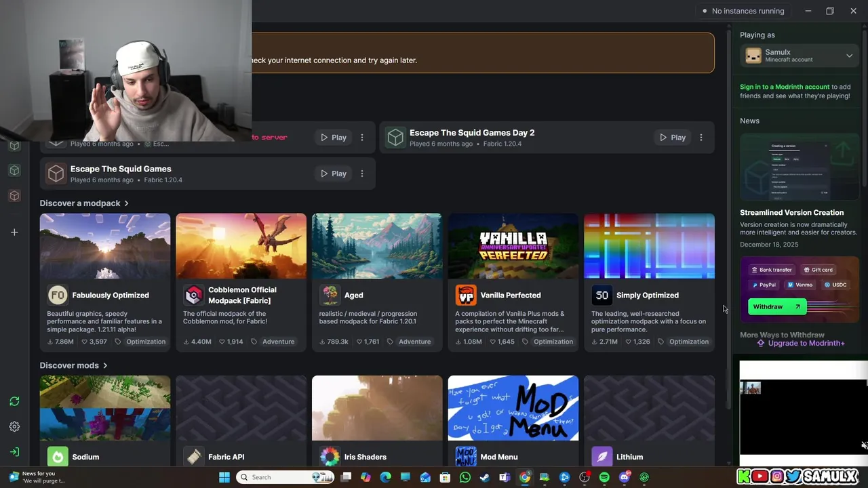Click Sign in to a Modrinth account
868x488 pixels.
(x=785, y=87)
